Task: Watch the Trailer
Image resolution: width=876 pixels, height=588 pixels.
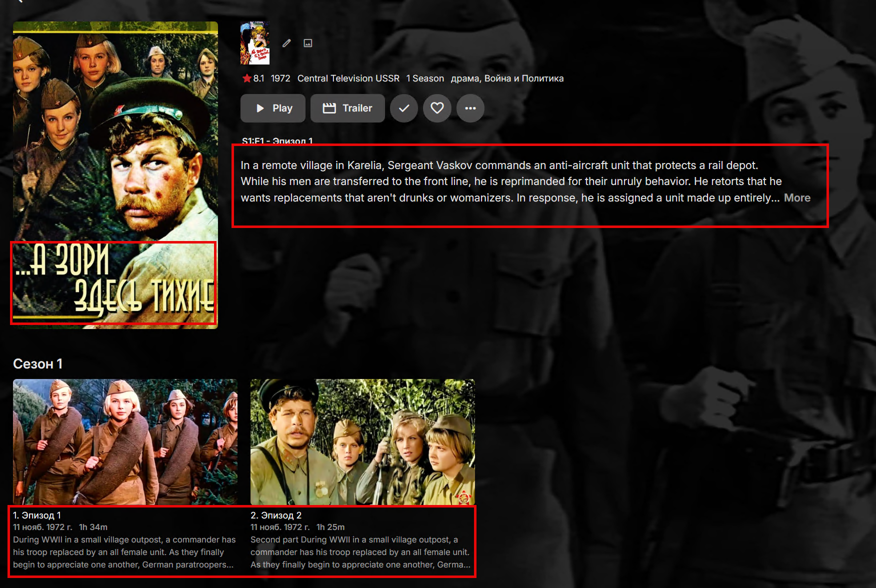Action: tap(347, 108)
